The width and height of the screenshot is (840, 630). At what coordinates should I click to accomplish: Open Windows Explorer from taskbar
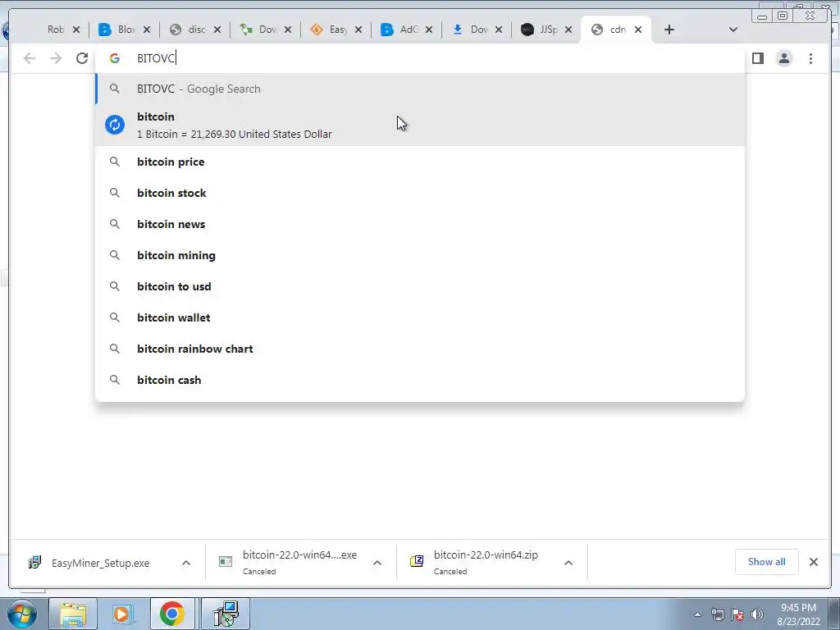click(x=73, y=614)
